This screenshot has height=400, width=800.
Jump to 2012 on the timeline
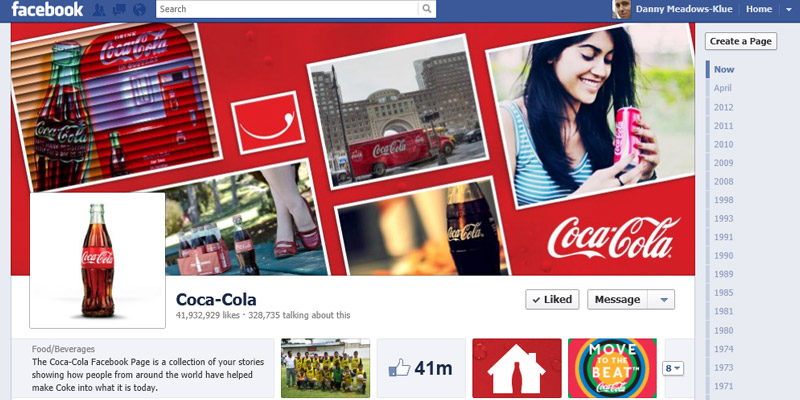(x=723, y=107)
